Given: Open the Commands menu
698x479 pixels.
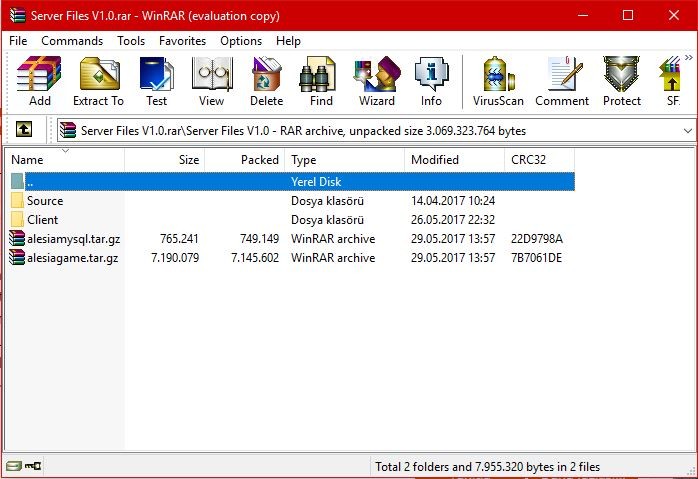Looking at the screenshot, I should tap(72, 41).
